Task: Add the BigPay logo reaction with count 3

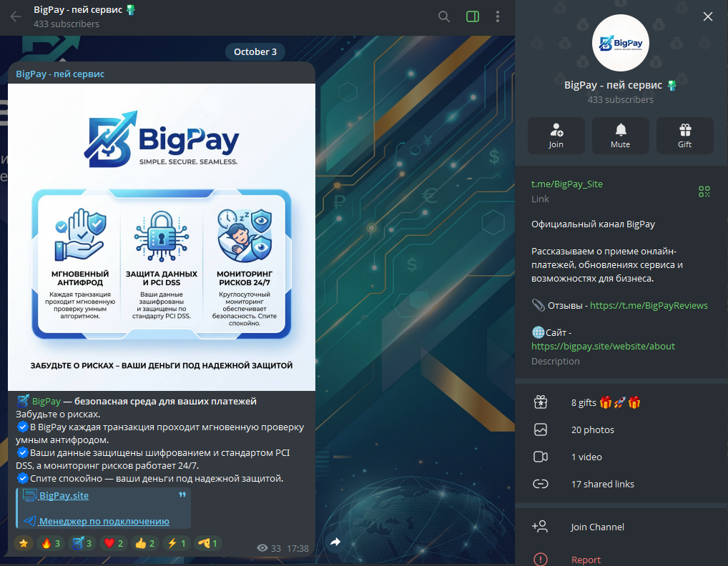Action: click(x=82, y=543)
